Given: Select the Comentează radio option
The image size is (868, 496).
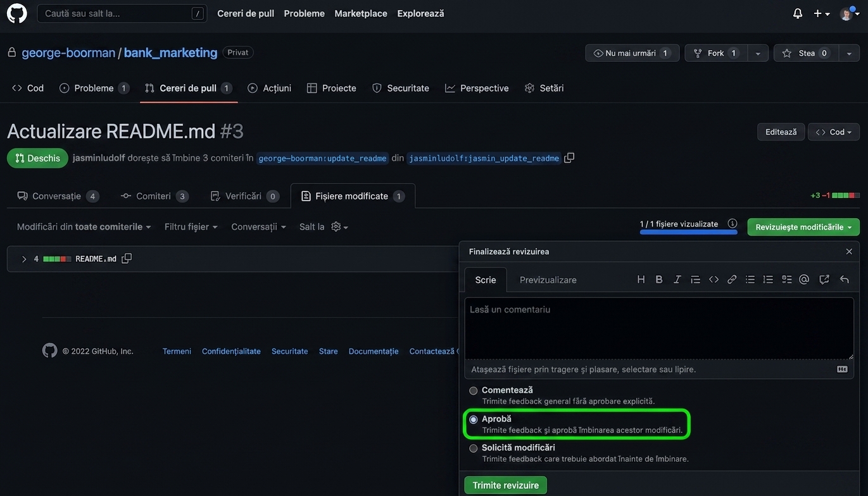Looking at the screenshot, I should 473,391.
